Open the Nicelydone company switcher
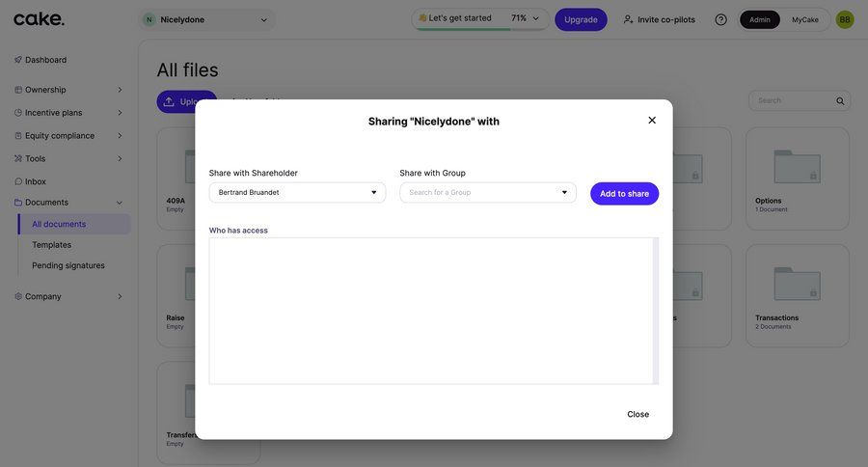 [x=206, y=19]
